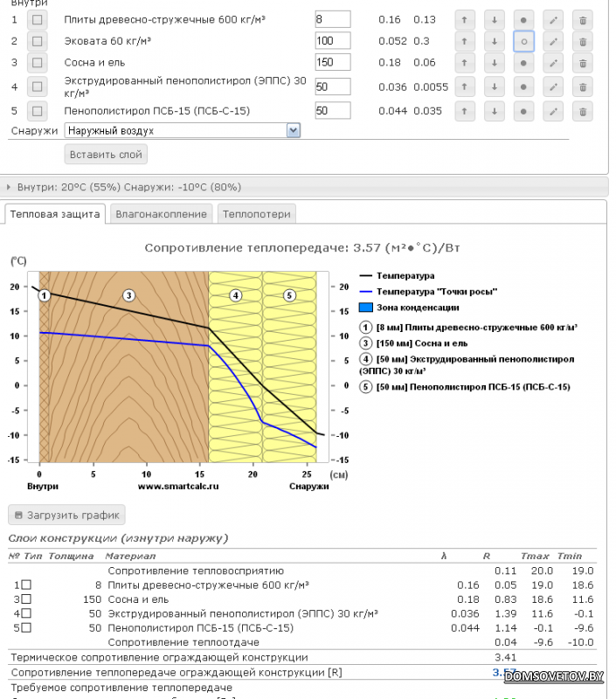Tick results-table checkbox for row 1 Плиты
The width and height of the screenshot is (616, 699).
[x=26, y=585]
